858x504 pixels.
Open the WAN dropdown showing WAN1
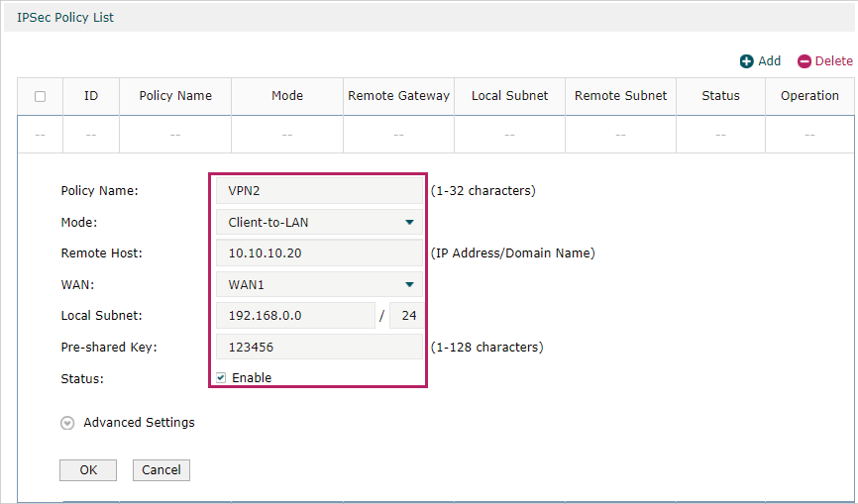319,285
